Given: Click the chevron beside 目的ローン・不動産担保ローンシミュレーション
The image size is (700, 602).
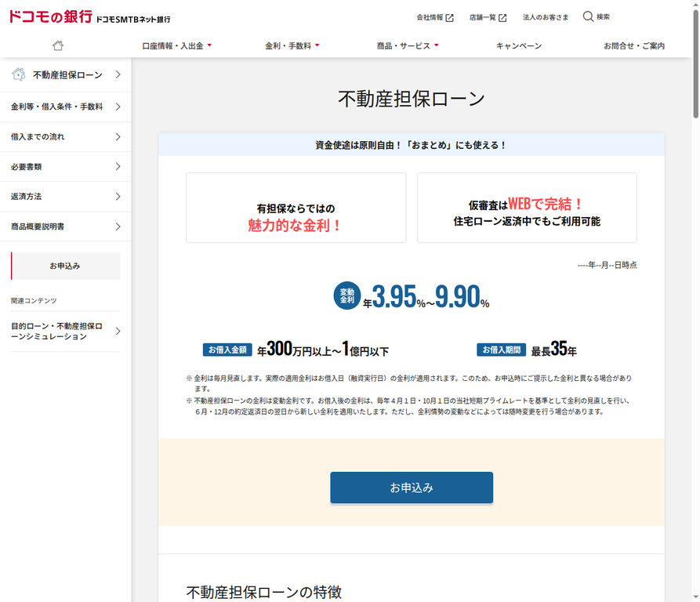Looking at the screenshot, I should click(118, 331).
